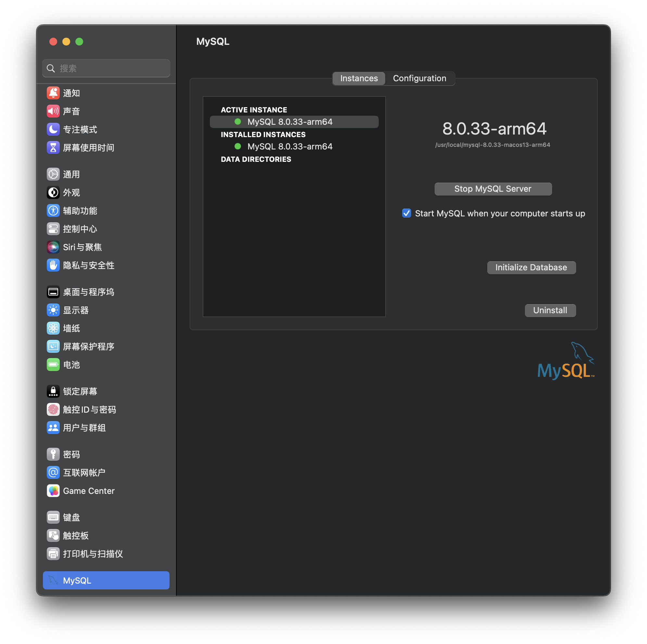The image size is (647, 644).
Task: Select 专注模式 focus mode icon
Action: point(53,129)
